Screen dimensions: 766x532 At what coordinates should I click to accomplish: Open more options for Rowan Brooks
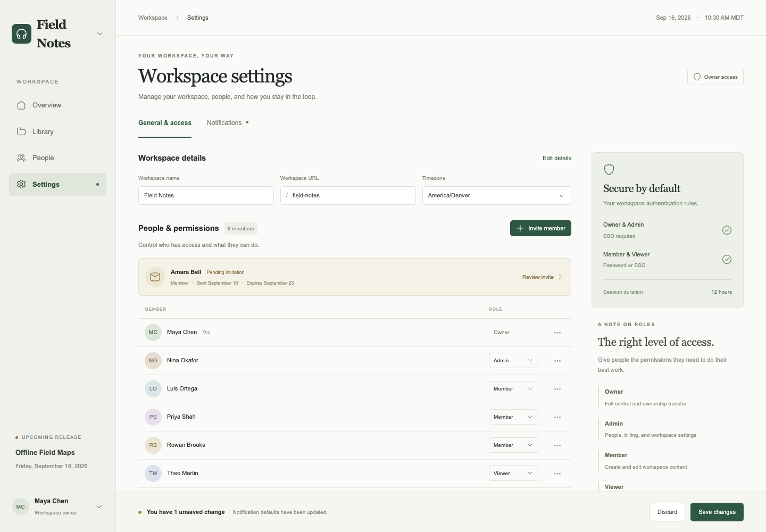click(557, 445)
